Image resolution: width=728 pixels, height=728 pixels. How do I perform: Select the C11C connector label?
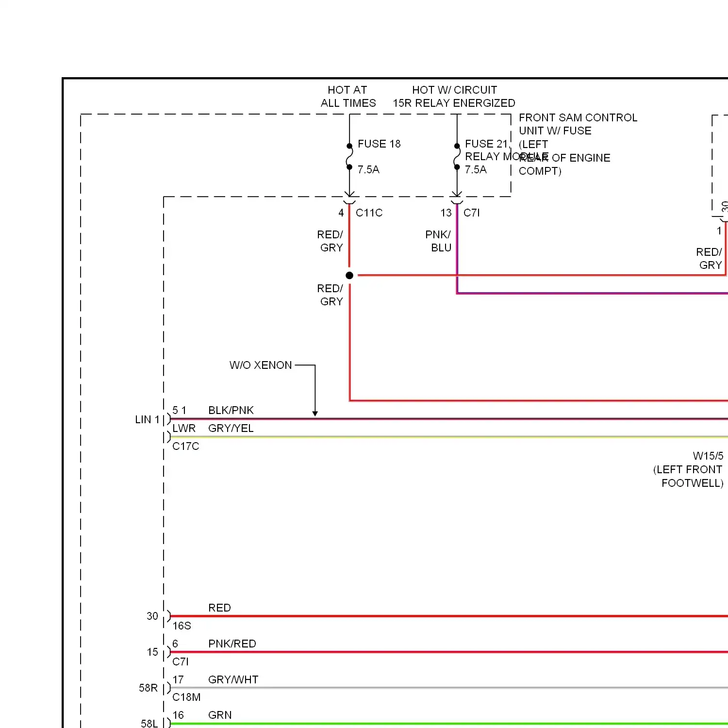[x=369, y=213]
